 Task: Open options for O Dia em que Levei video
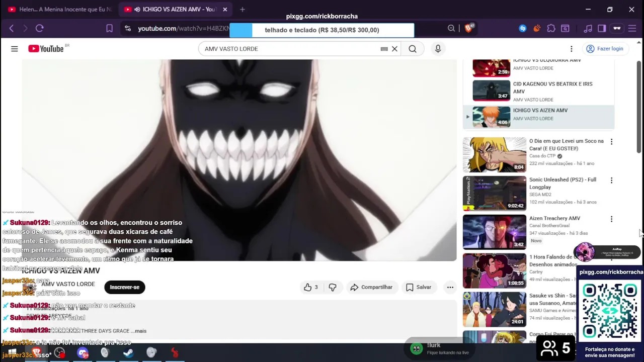coord(611,142)
